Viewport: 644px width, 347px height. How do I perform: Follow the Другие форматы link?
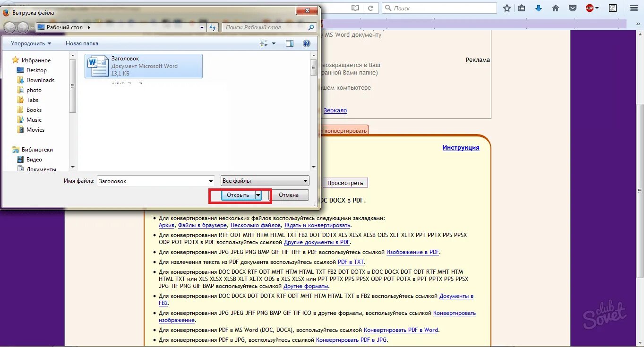(306, 286)
